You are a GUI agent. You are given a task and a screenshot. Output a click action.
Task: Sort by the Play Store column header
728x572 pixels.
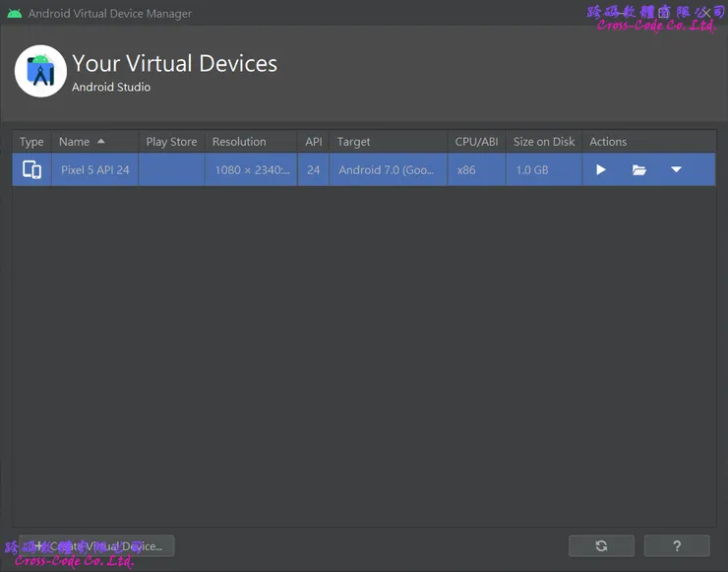[x=171, y=142]
